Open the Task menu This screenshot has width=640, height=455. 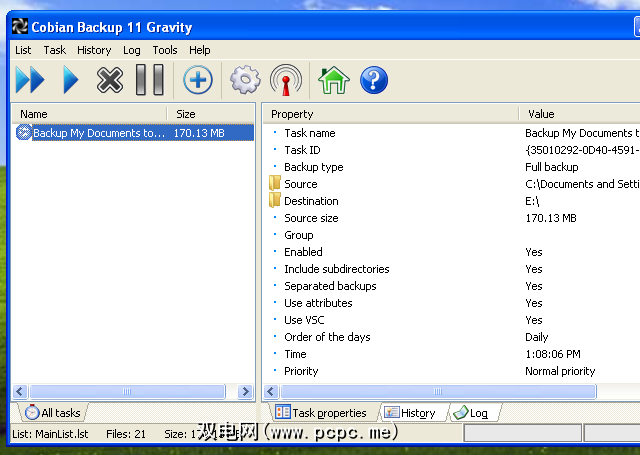pos(55,50)
